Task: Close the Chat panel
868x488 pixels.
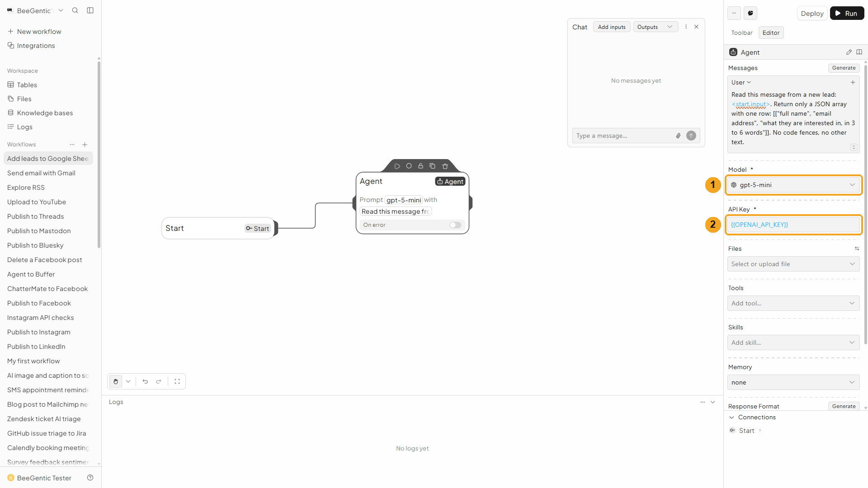Action: pyautogui.click(x=696, y=27)
